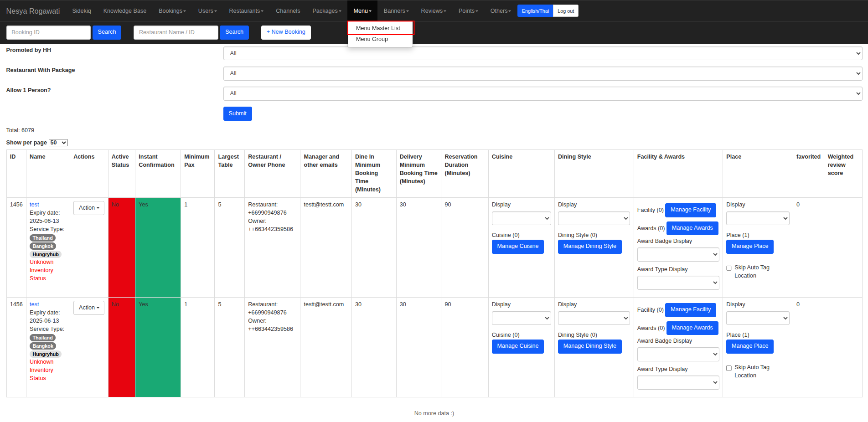Click Manage Cuisine in first row
Viewport: 868px width, 422px height.
[x=517, y=247]
